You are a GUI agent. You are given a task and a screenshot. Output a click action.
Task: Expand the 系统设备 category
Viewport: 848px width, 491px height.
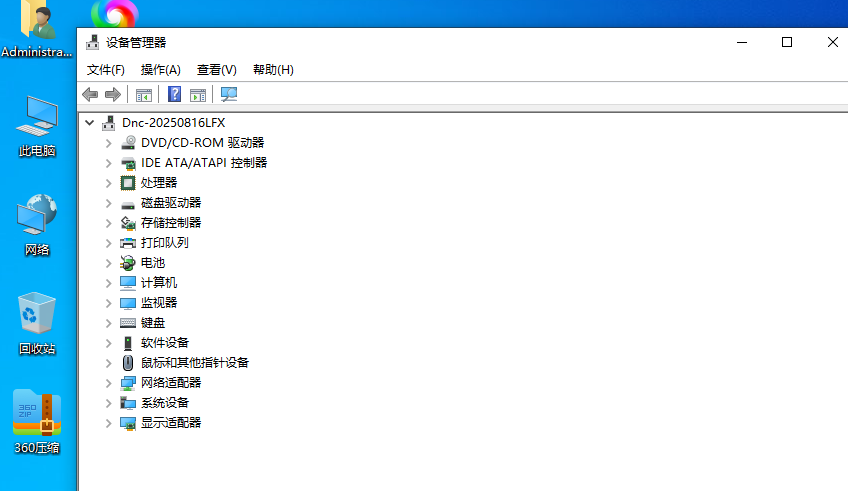pyautogui.click(x=108, y=403)
